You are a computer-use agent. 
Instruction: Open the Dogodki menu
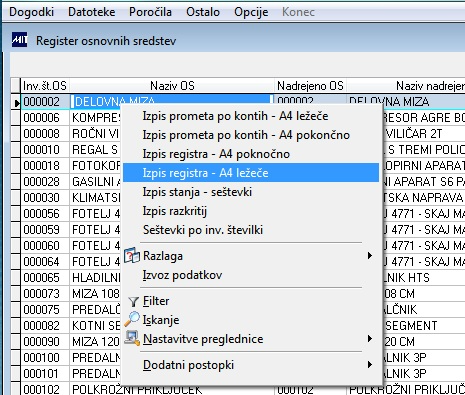31,12
